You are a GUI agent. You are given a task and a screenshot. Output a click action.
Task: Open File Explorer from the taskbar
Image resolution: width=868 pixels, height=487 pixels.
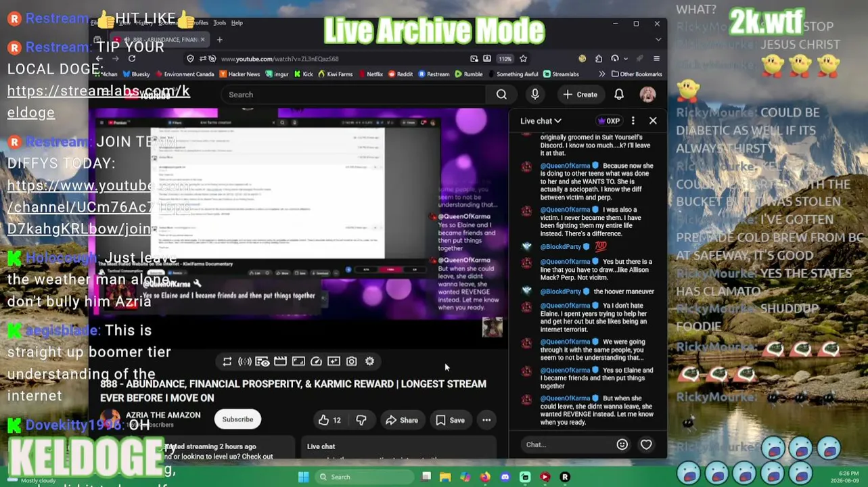click(x=445, y=477)
